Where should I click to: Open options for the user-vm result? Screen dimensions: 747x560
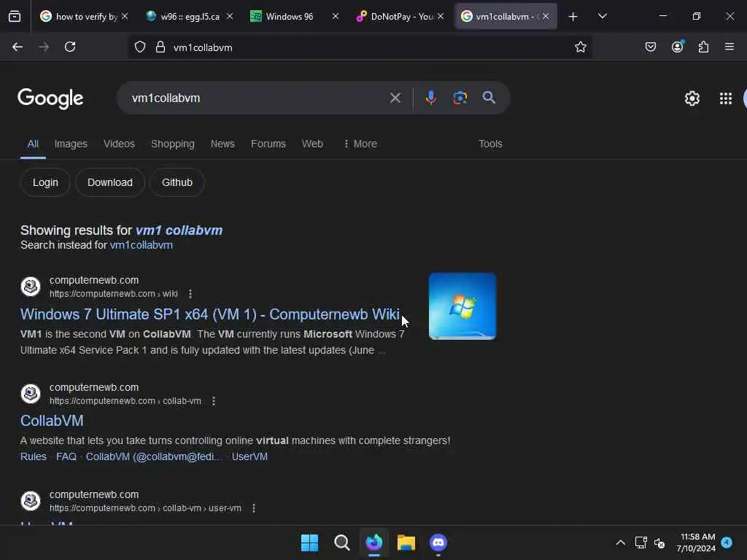pos(253,508)
